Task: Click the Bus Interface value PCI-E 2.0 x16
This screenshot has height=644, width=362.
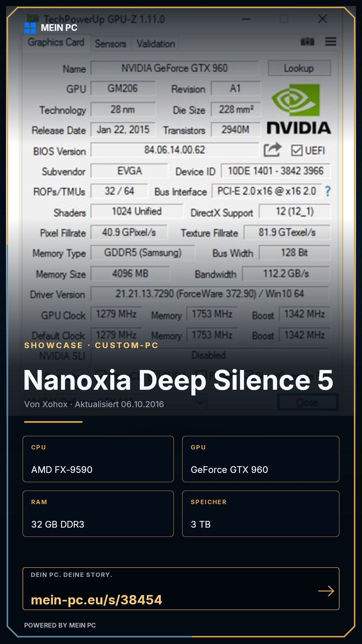Action: [266, 191]
